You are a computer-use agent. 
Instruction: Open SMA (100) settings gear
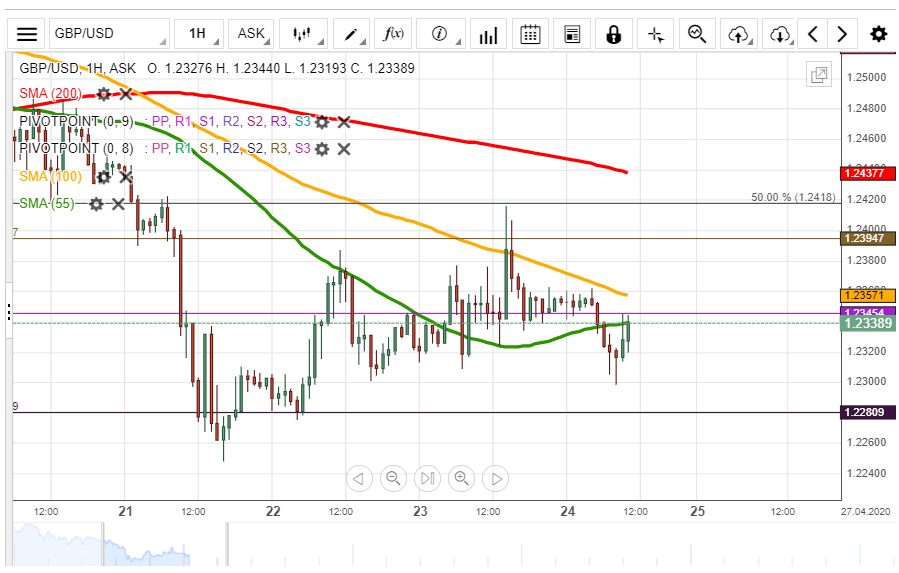(103, 177)
